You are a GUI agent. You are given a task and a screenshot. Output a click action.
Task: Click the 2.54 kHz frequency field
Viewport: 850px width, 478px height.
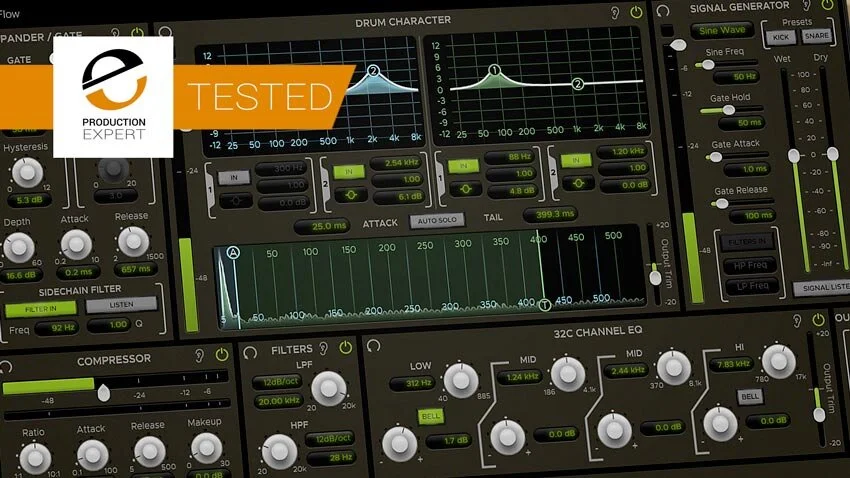coord(397,162)
